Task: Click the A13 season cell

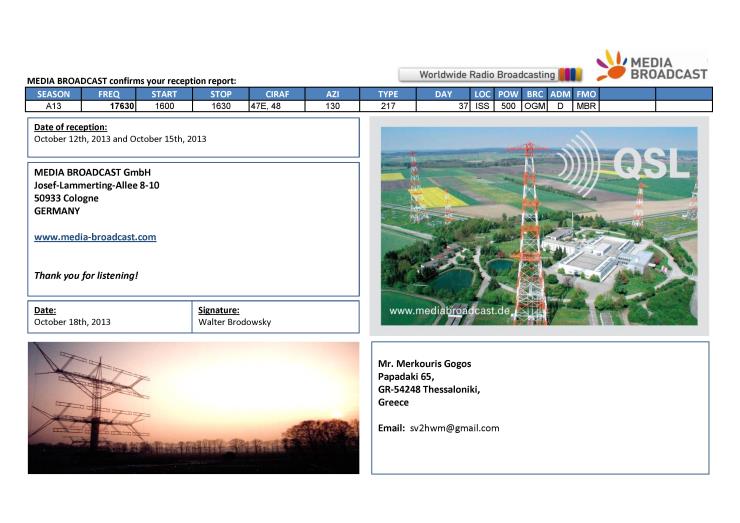Action: [53, 106]
